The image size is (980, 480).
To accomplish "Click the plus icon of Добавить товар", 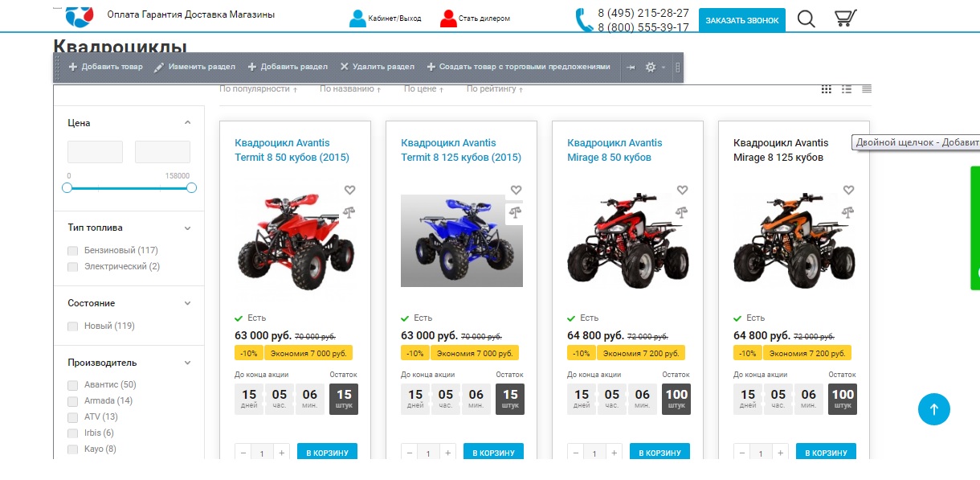I will point(73,67).
